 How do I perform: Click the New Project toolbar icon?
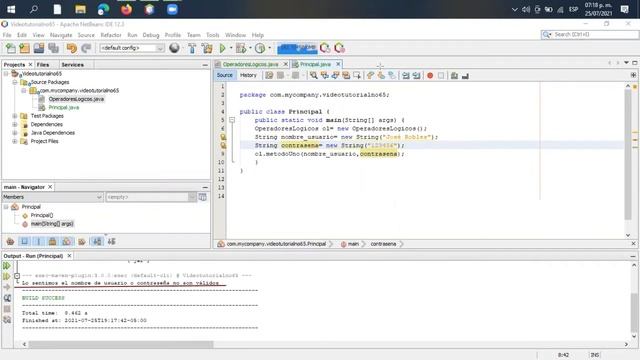24,48
